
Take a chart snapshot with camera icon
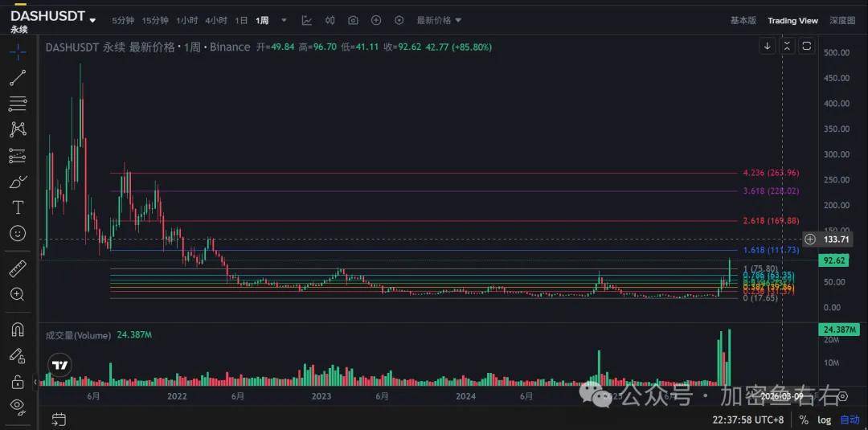[353, 20]
